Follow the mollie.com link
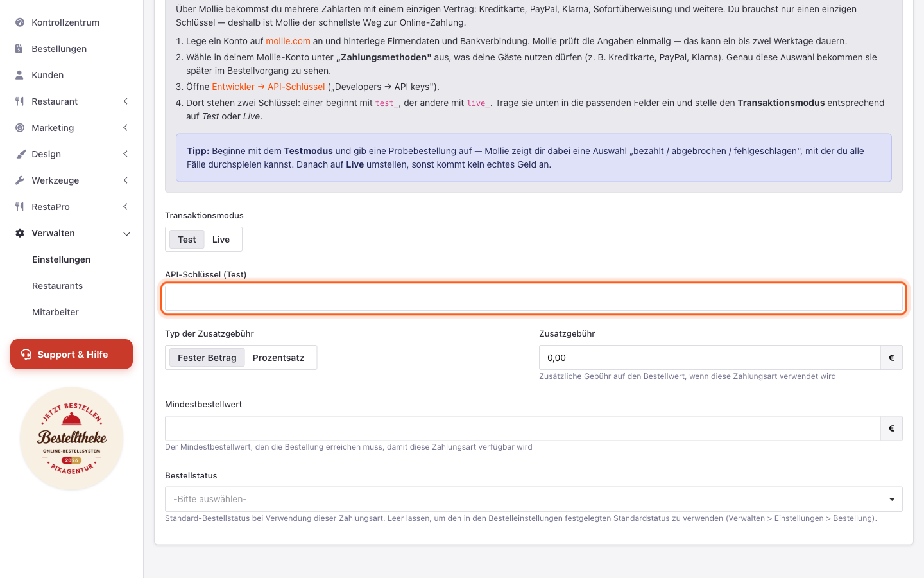 (288, 41)
